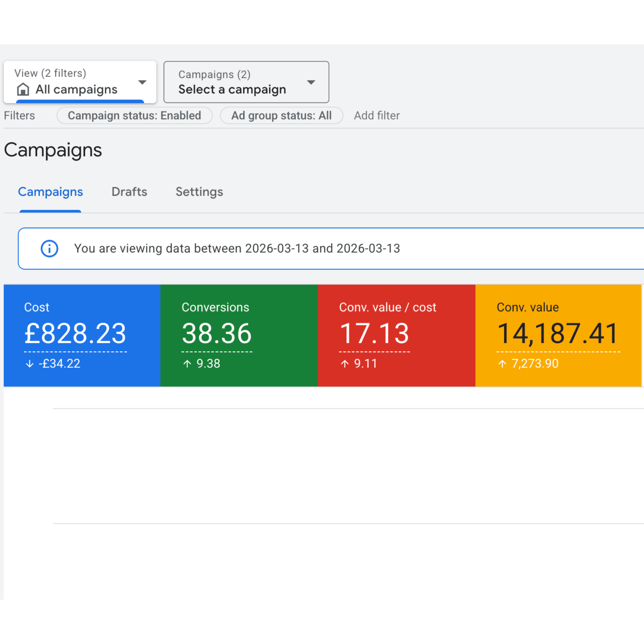The image size is (644, 644).
Task: Click the Ad group status: All chip
Action: 281,115
